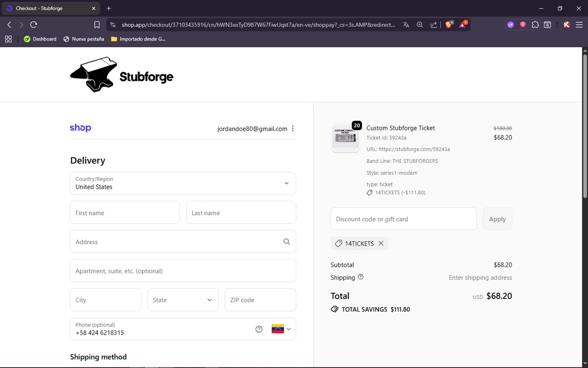This screenshot has width=588, height=368.
Task: Go back using the browser back arrow
Action: pyautogui.click(x=9, y=25)
